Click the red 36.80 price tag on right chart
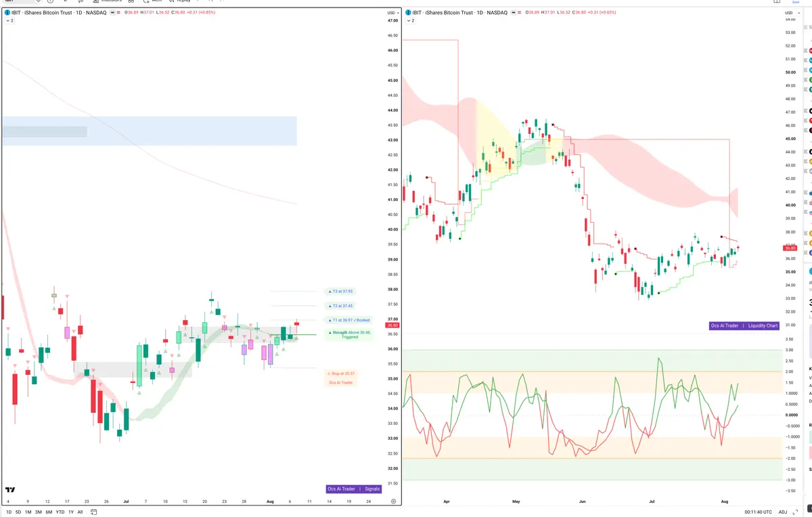812x517 pixels. (790, 248)
